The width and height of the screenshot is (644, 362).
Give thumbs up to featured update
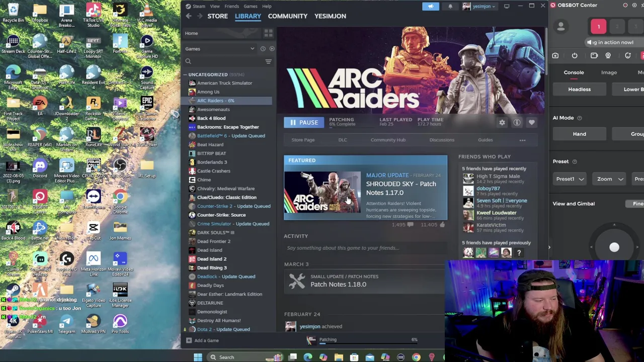click(442, 225)
